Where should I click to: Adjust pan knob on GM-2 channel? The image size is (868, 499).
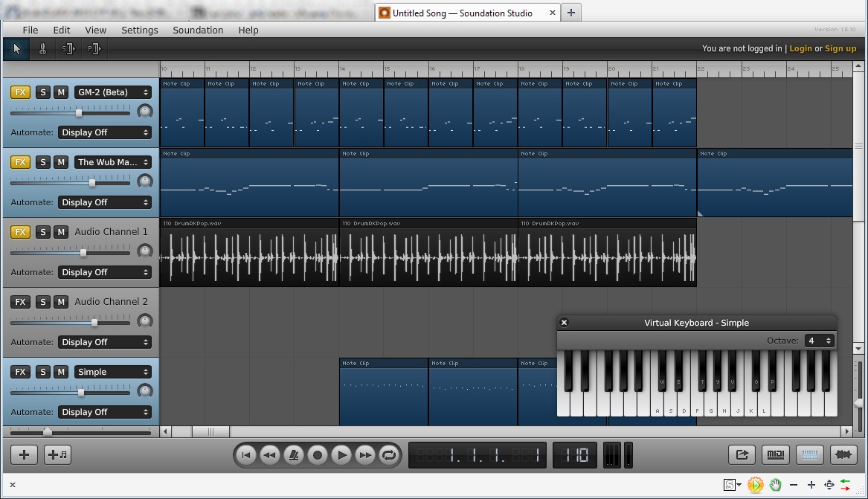pyautogui.click(x=145, y=112)
